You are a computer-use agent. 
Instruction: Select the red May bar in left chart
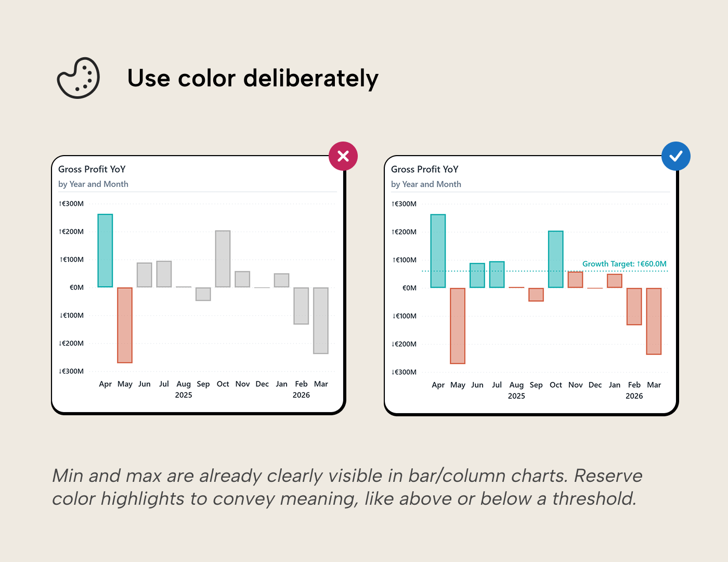[125, 325]
